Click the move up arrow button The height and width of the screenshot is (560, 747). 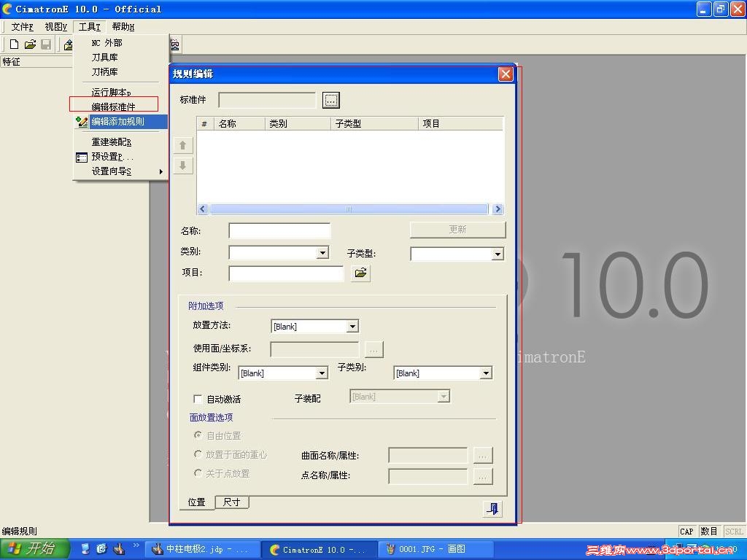(182, 145)
